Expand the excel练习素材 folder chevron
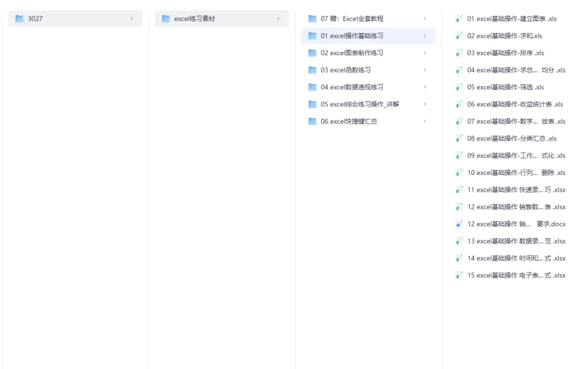Screen dimensions: 588x369 [x=278, y=19]
